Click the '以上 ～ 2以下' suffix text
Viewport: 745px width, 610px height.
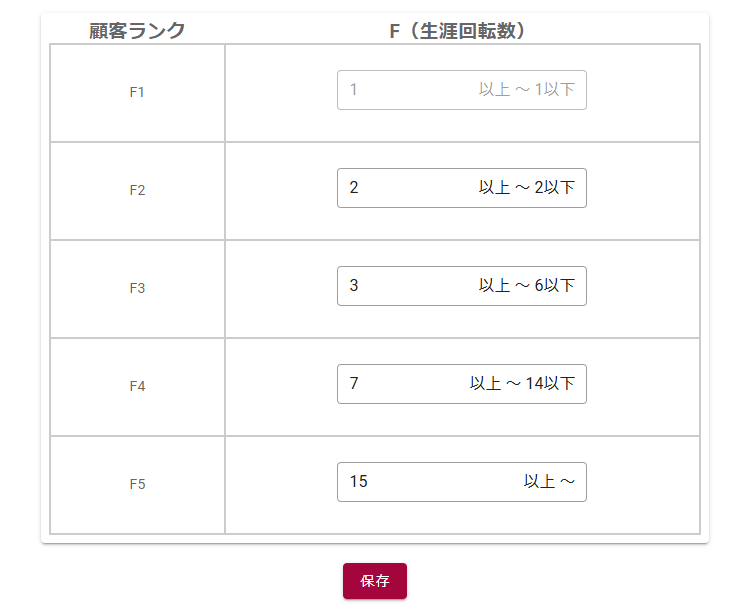526,188
